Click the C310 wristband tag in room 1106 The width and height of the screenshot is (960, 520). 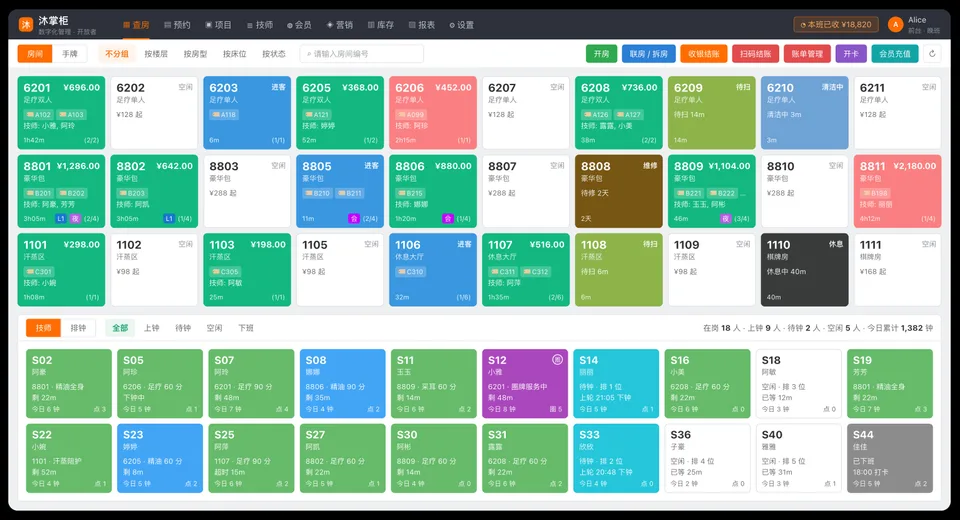(410, 271)
